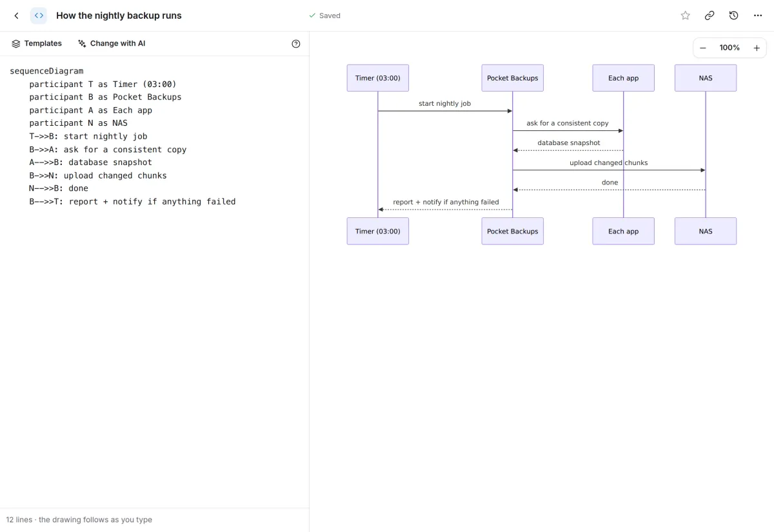Open the help question mark icon
The width and height of the screenshot is (774, 532).
pos(296,44)
